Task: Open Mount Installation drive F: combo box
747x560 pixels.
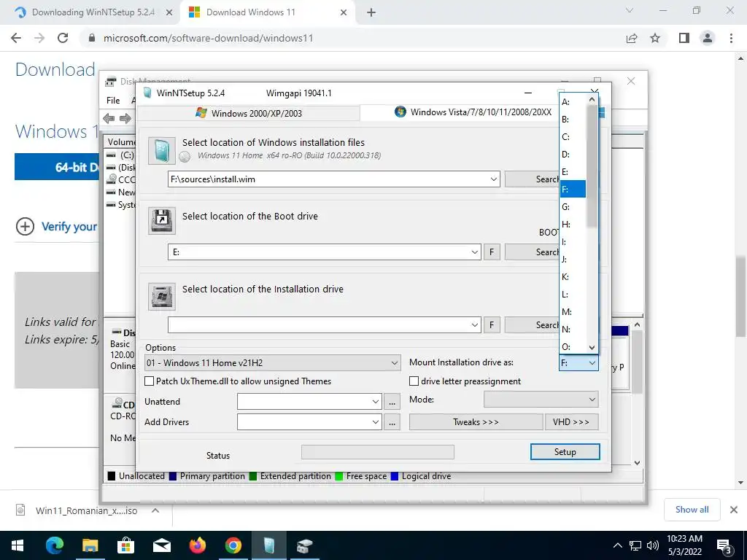Action: tap(578, 363)
